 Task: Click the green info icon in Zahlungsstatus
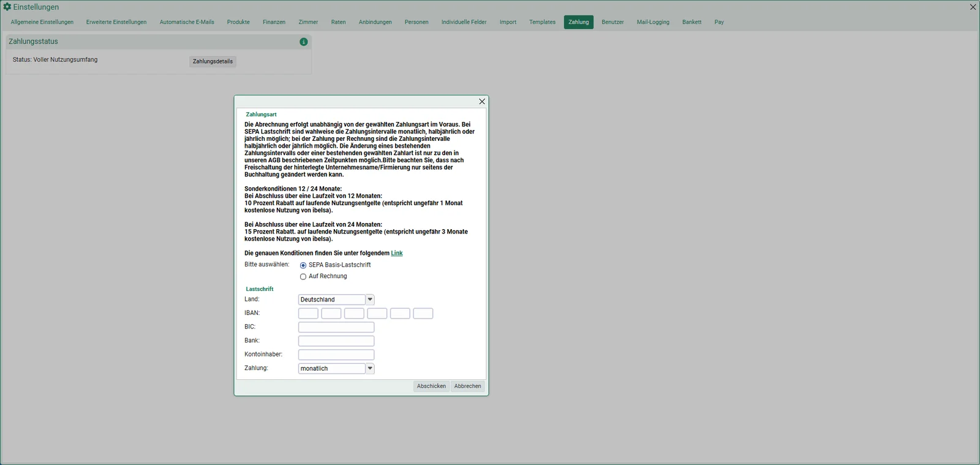click(x=304, y=42)
